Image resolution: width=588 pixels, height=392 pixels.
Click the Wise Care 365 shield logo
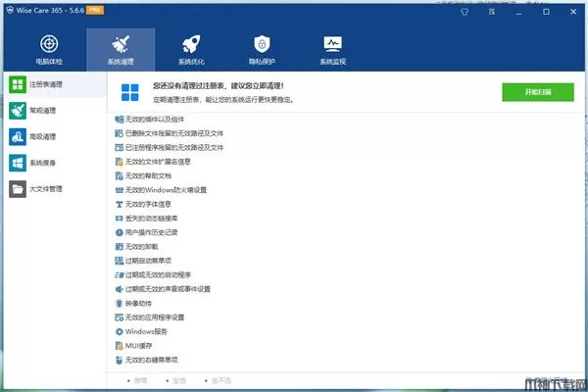10,10
